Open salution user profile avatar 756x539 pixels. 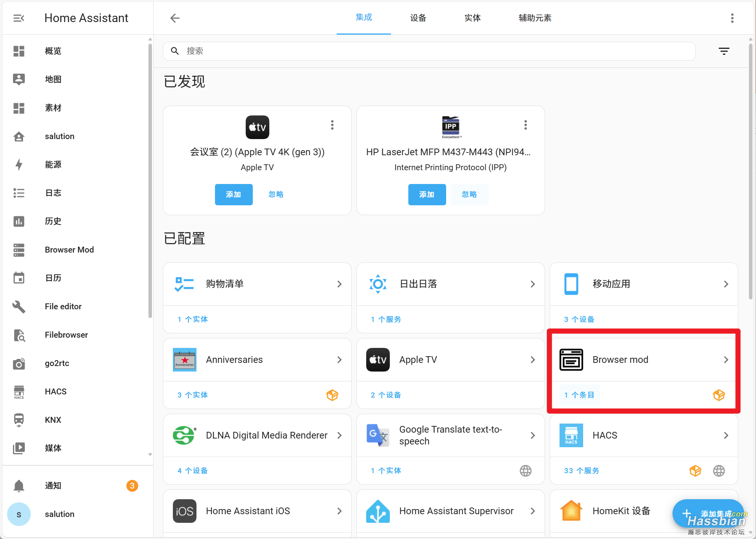[19, 515]
